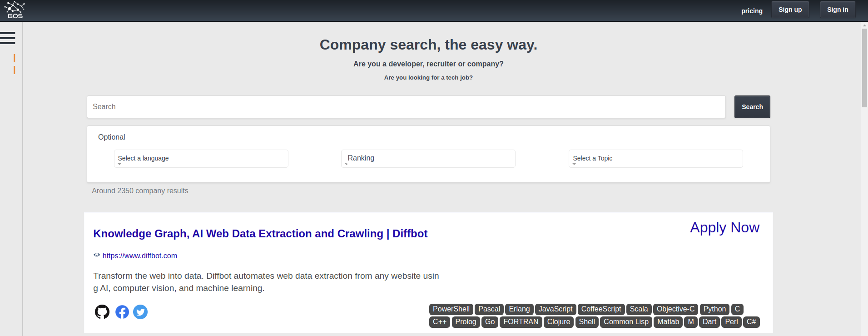Click the 'Are you looking for a tech job?' text
This screenshot has height=336, width=868.
point(428,78)
